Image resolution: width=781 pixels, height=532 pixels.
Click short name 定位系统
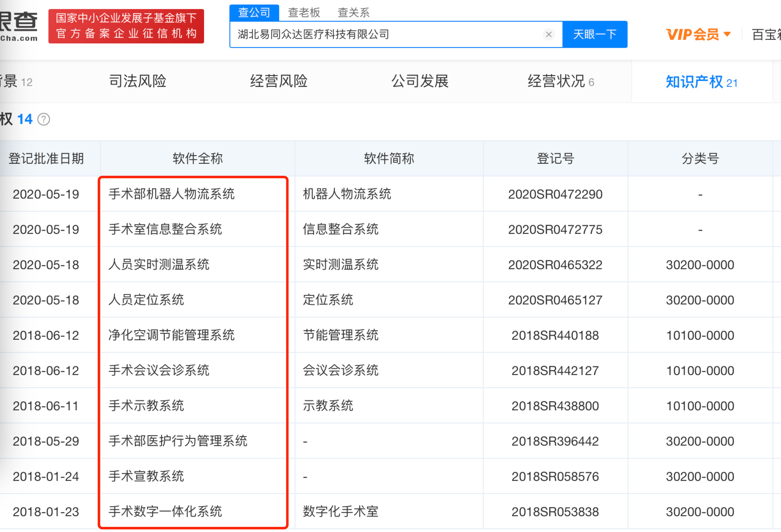pos(328,300)
